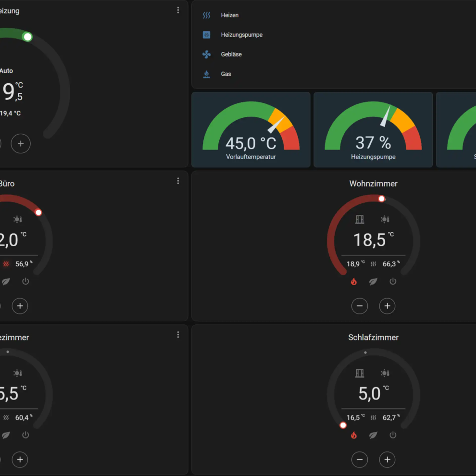Increase Büro temperature with plus button
The height and width of the screenshot is (476, 476).
click(20, 306)
